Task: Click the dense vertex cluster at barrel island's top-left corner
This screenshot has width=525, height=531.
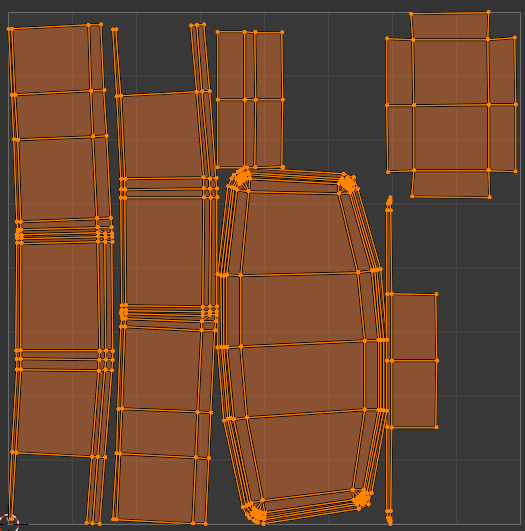Action: 242,177
